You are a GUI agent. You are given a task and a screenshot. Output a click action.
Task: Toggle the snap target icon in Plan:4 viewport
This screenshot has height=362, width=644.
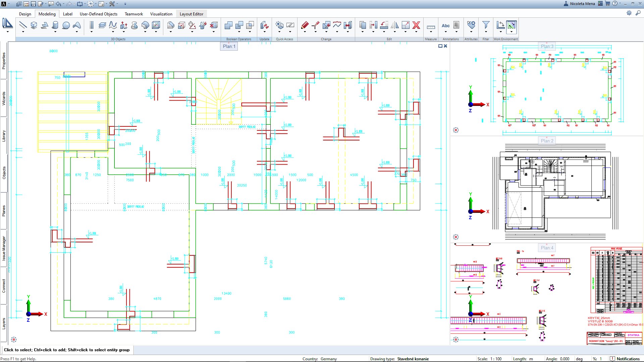click(x=456, y=340)
